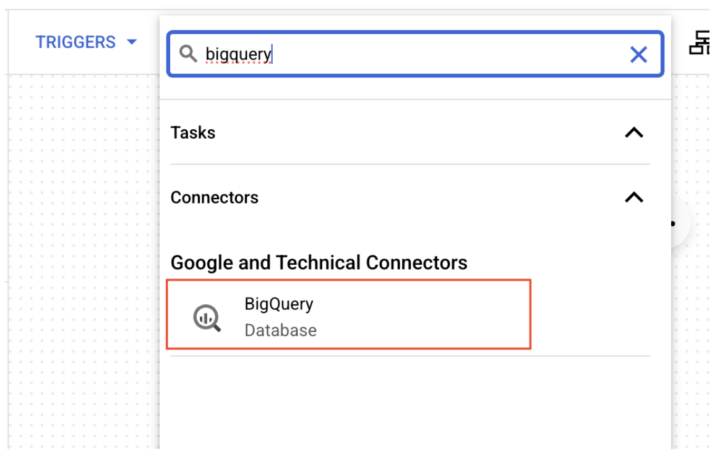The height and width of the screenshot is (459, 720).
Task: Clear the search with the X icon
Action: click(638, 55)
